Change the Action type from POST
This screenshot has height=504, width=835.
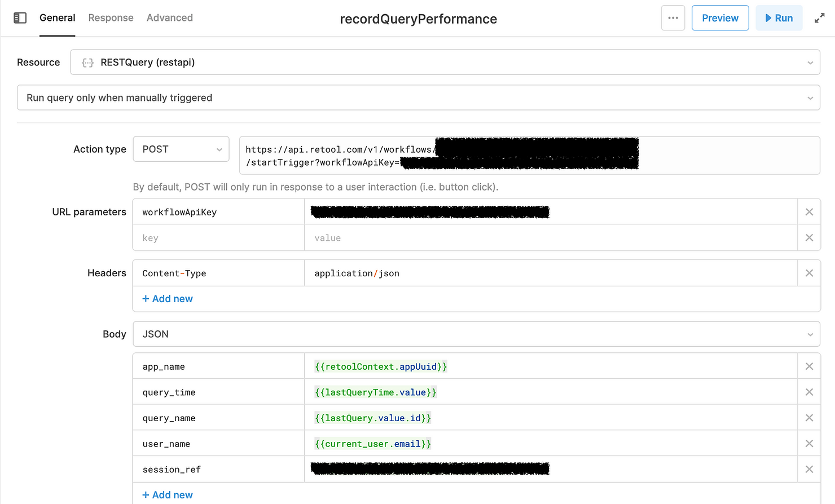click(x=181, y=149)
